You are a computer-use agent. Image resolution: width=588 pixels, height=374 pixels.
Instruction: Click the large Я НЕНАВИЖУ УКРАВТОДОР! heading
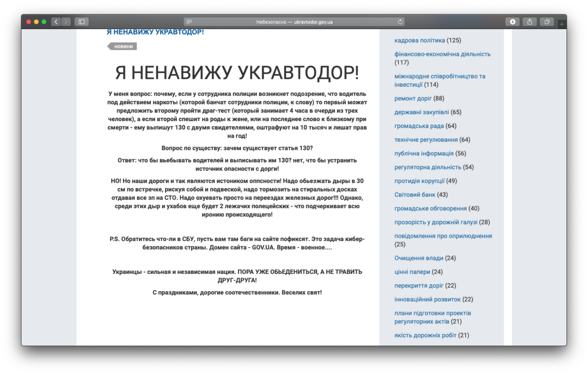click(x=237, y=73)
